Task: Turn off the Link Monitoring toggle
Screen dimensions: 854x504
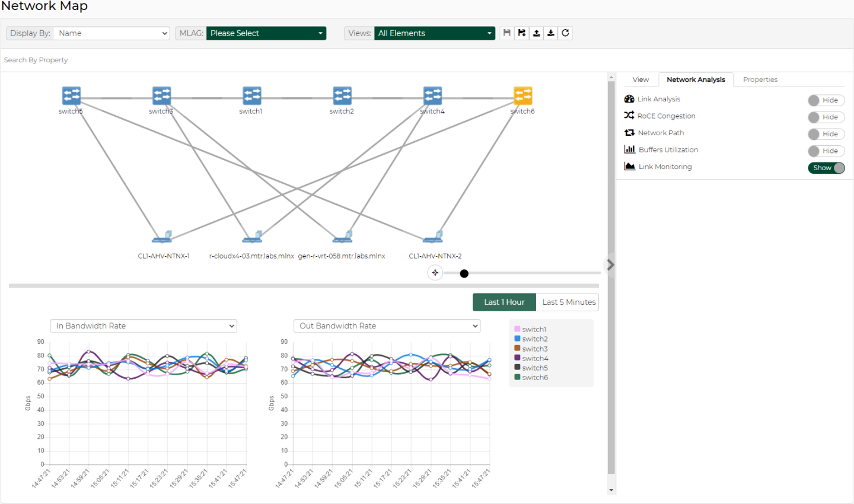Action: click(826, 168)
